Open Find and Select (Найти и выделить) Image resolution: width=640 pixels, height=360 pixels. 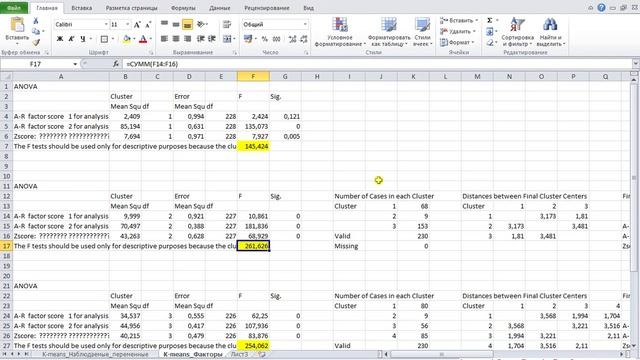pos(550,32)
